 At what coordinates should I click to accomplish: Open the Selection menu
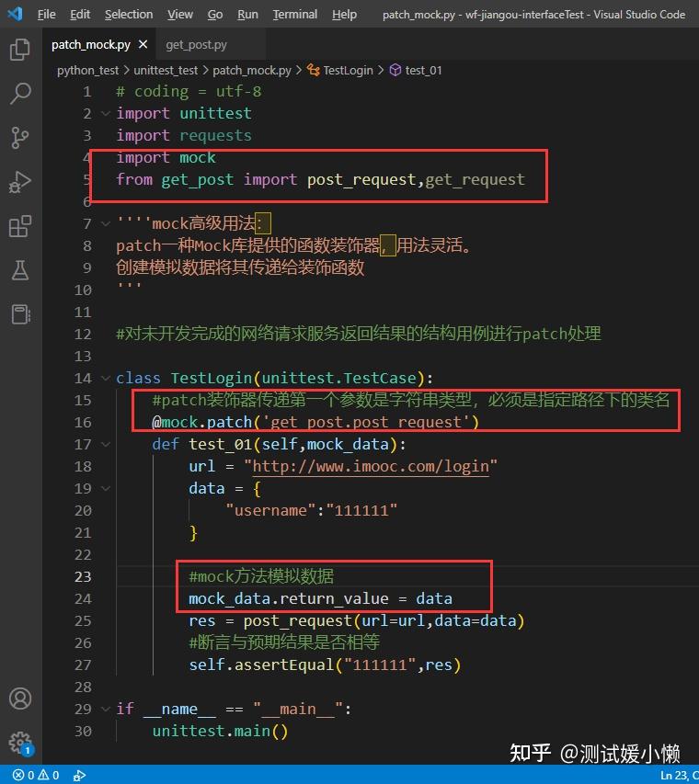(129, 15)
